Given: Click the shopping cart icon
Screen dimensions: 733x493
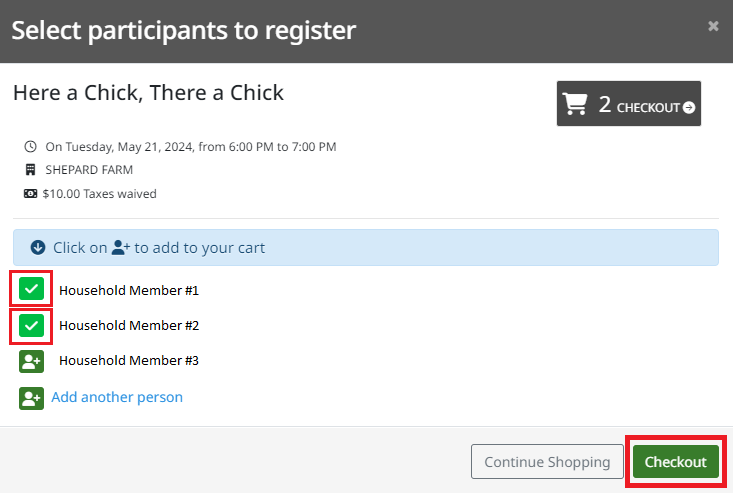Looking at the screenshot, I should [x=575, y=103].
